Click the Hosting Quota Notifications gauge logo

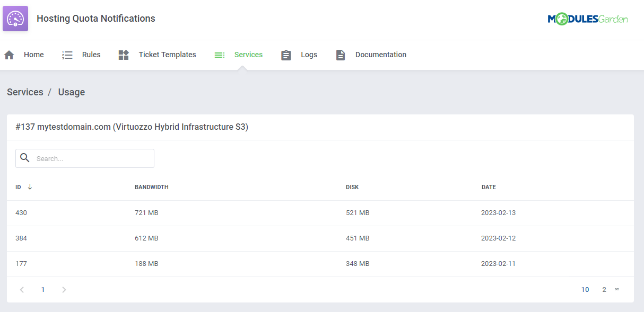click(15, 19)
